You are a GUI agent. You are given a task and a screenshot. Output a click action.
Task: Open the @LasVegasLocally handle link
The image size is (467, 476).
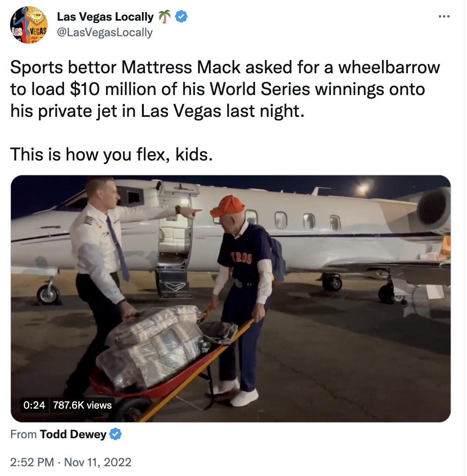click(x=105, y=32)
